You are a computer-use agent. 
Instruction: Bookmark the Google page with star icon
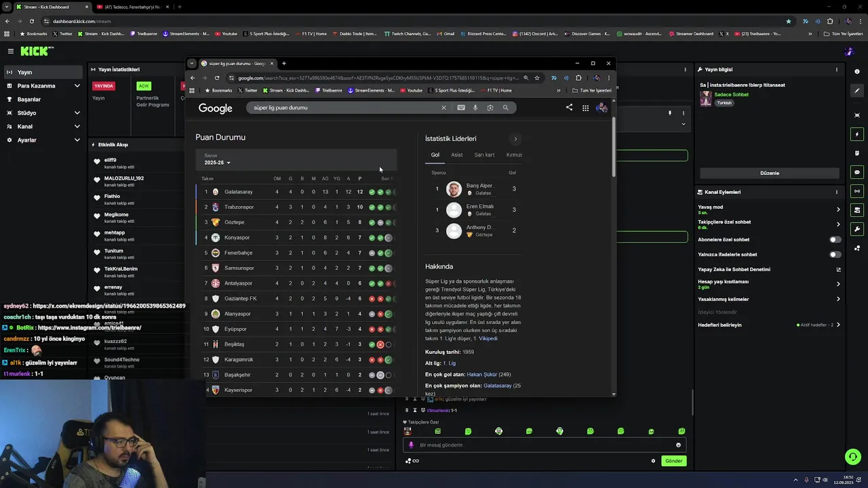(536, 78)
